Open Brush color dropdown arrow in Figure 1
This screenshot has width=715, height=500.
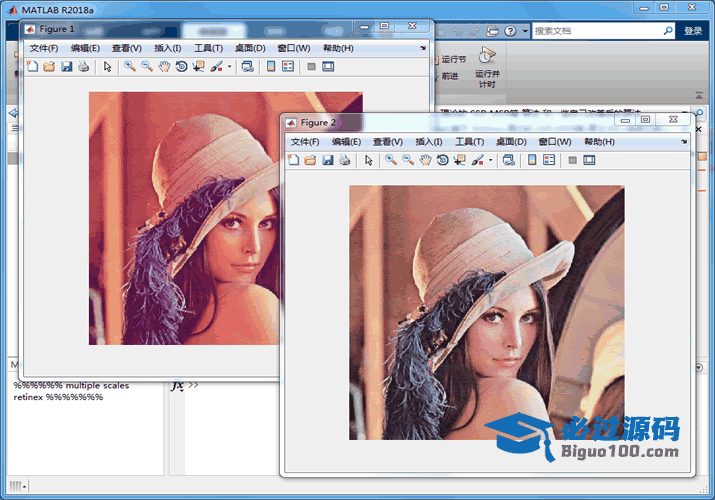[x=229, y=67]
